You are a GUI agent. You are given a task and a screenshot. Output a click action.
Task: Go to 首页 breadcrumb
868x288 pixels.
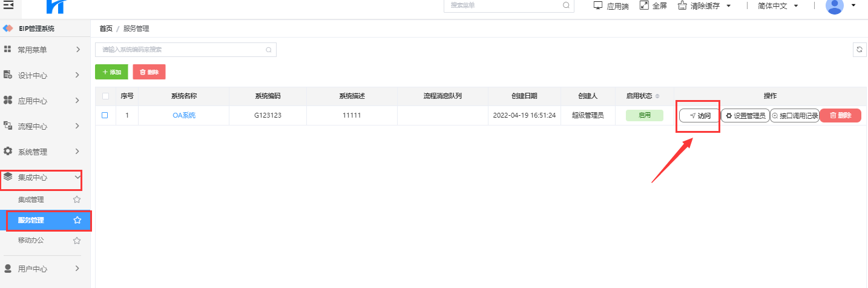click(x=106, y=28)
